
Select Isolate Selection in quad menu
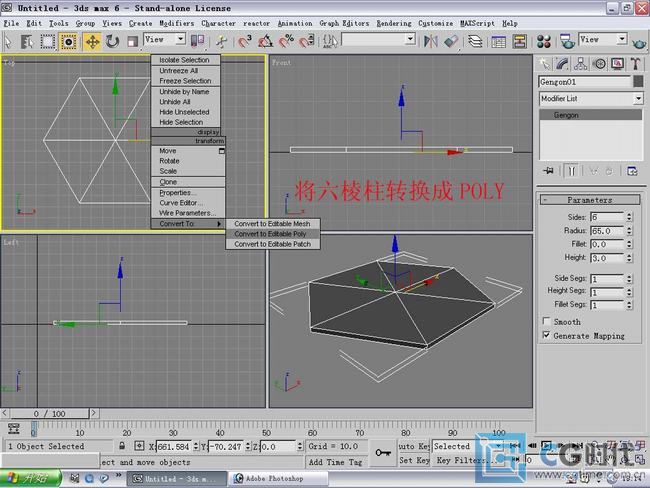(185, 60)
